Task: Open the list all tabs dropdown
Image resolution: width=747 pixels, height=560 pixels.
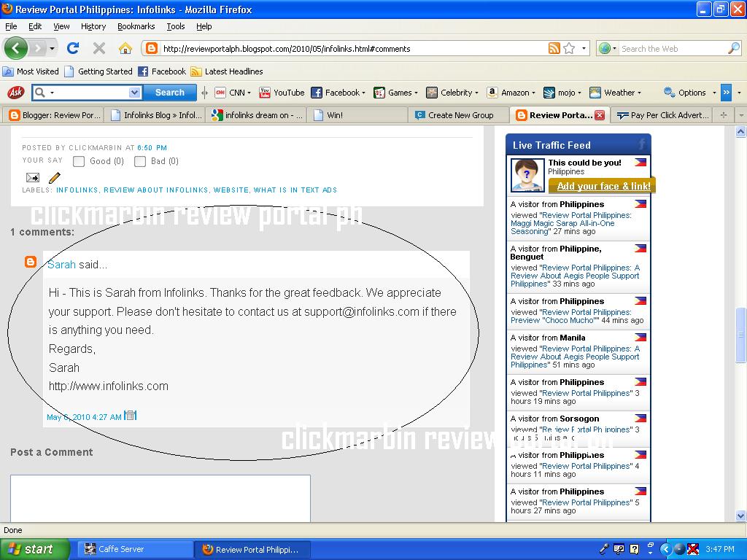Action: click(x=740, y=115)
